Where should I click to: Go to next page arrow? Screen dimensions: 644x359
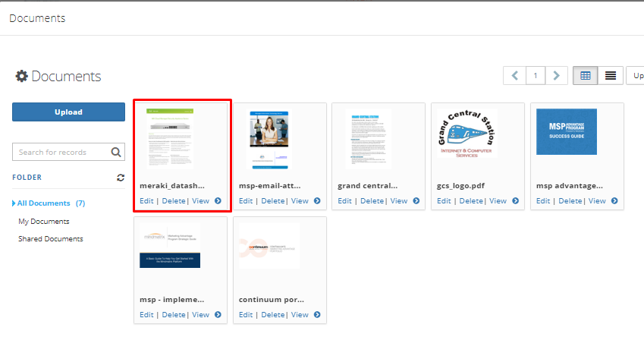[557, 76]
